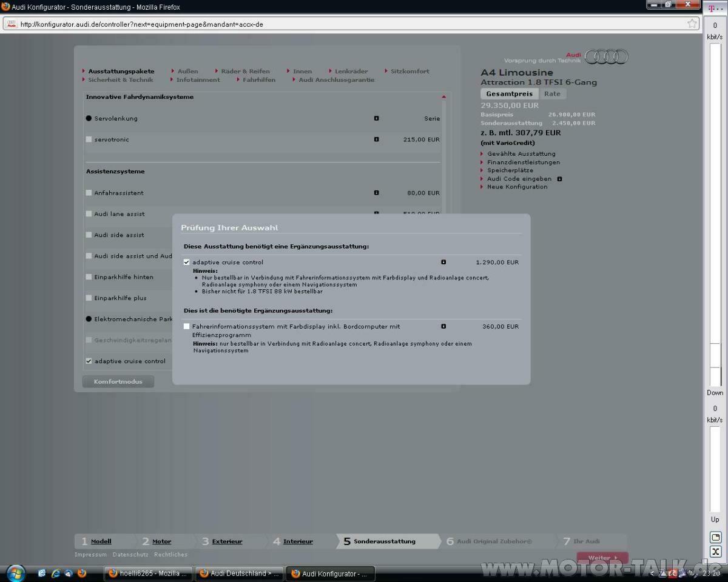Screen dimensions: 728x582
Task: Click the Firefox address bar URL
Action: tap(142, 24)
